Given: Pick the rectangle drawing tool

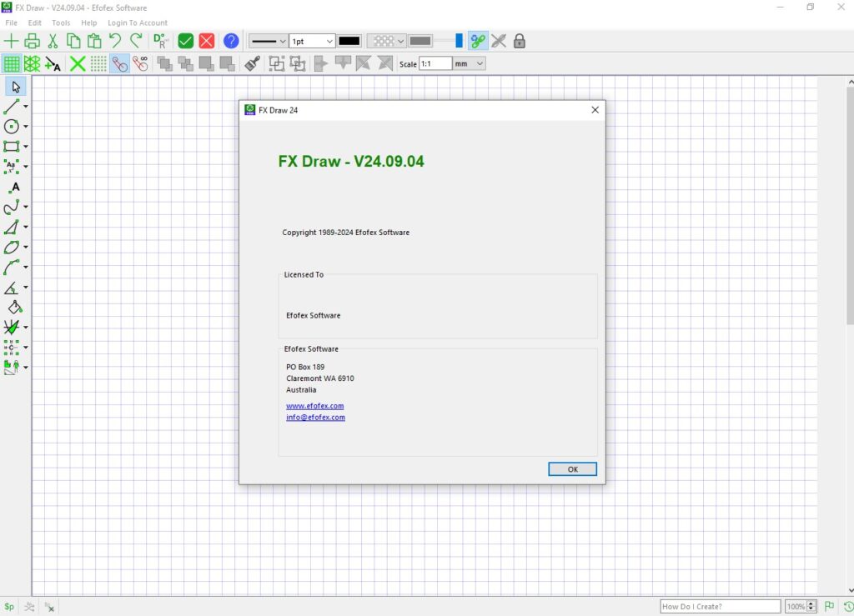Looking at the screenshot, I should [13, 146].
